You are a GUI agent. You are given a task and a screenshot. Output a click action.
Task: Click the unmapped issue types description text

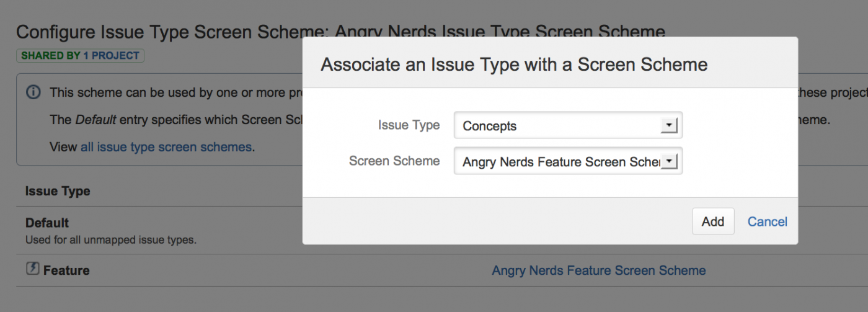pyautogui.click(x=111, y=239)
